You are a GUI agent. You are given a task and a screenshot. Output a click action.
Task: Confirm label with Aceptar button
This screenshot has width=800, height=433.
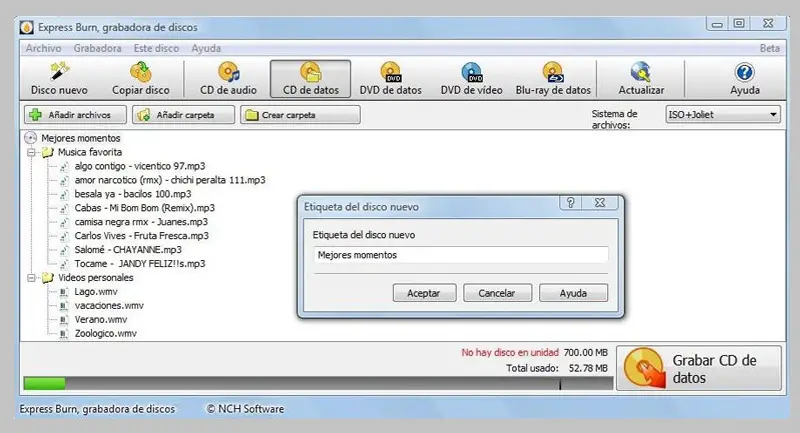(424, 293)
